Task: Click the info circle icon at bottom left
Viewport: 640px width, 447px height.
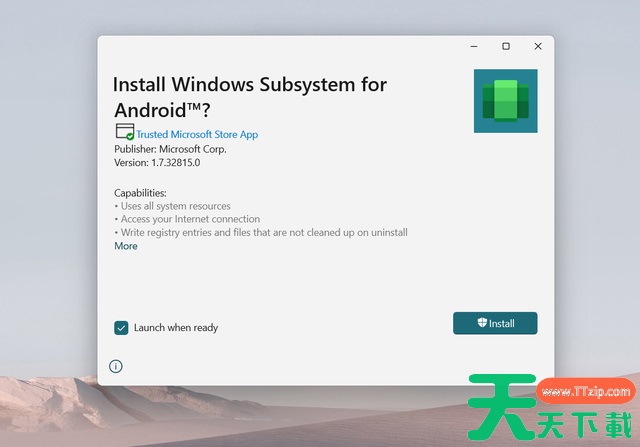Action: click(116, 366)
